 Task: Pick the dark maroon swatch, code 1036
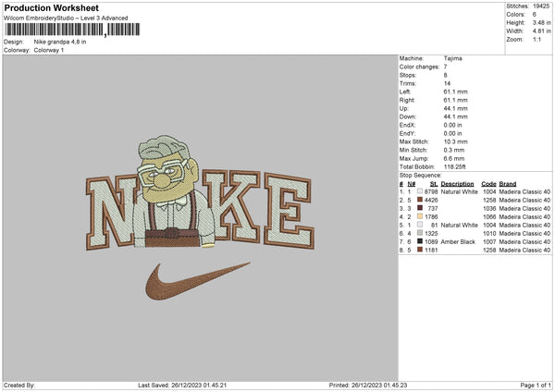420,208
